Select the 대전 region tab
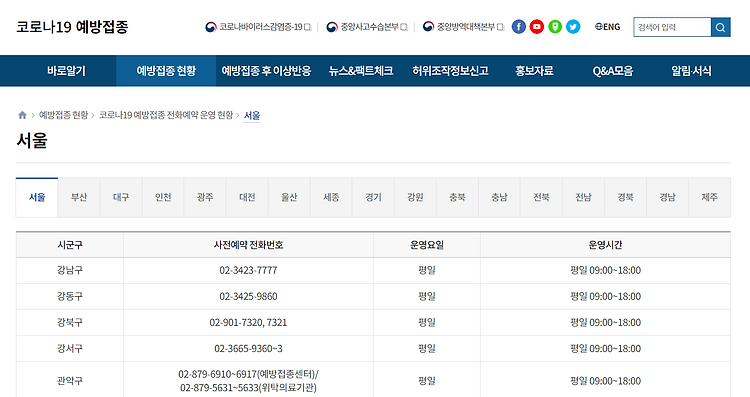This screenshot has height=397, width=750. click(x=247, y=197)
